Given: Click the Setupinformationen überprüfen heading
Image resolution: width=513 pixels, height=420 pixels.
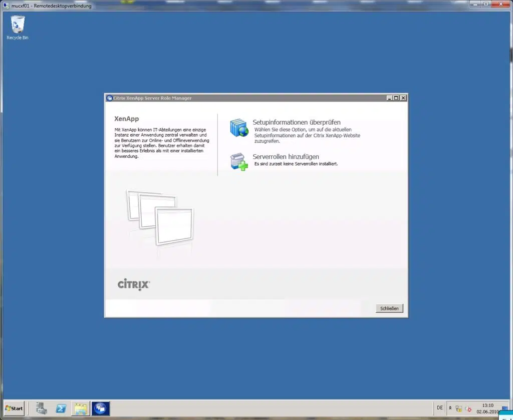Looking at the screenshot, I should click(297, 122).
